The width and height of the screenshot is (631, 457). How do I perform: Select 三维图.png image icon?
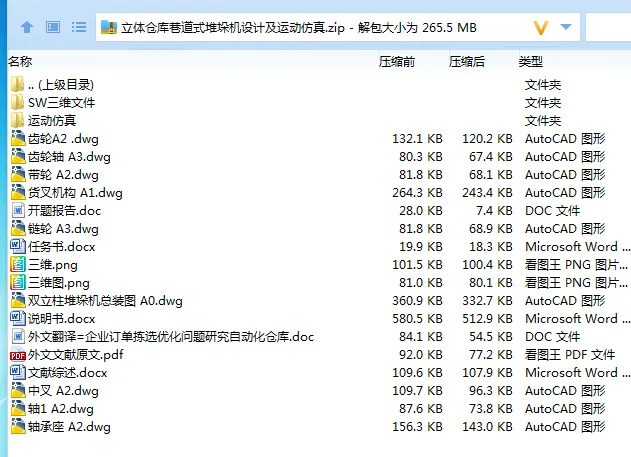[x=18, y=282]
